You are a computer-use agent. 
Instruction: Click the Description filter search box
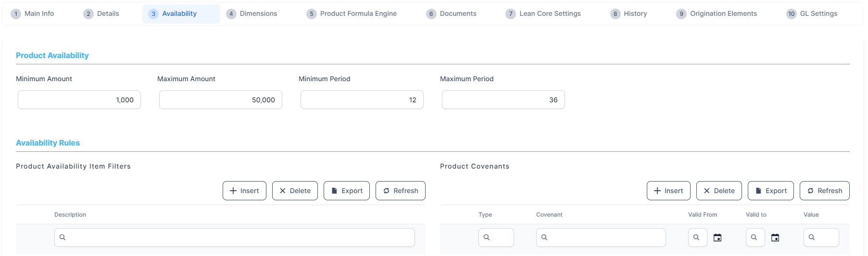[235, 238]
